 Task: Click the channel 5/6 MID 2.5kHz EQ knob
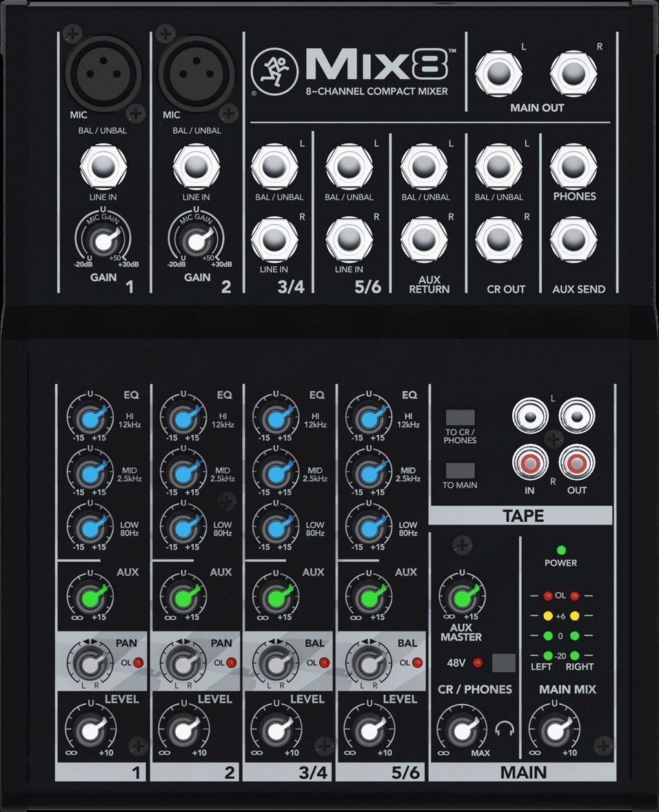[369, 474]
